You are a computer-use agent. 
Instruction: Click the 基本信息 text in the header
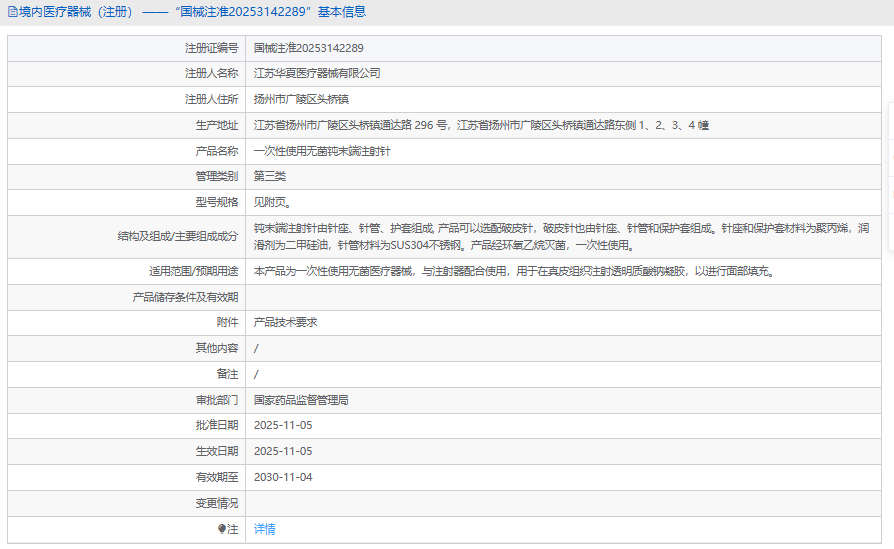click(x=342, y=12)
